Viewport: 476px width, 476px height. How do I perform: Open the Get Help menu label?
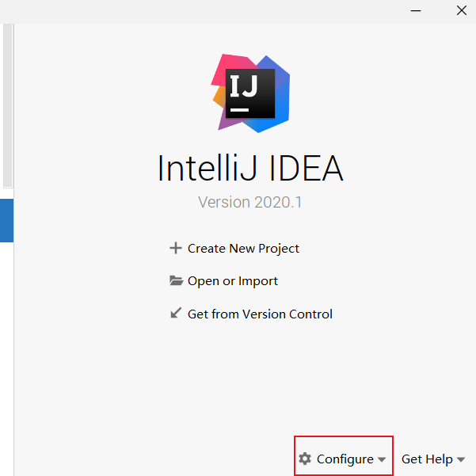427,459
